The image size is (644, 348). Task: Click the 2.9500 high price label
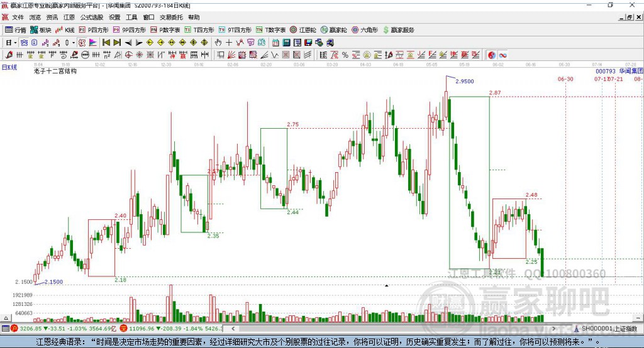(x=465, y=81)
